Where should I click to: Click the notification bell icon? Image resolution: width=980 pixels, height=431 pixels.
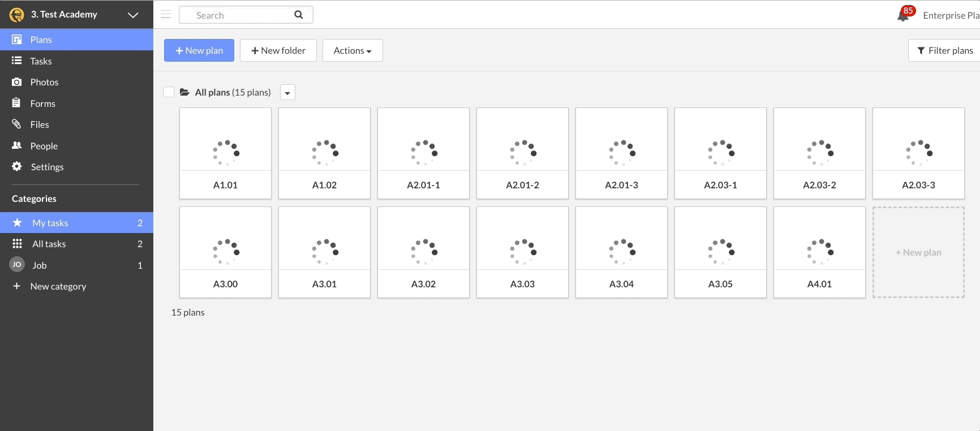pos(903,15)
